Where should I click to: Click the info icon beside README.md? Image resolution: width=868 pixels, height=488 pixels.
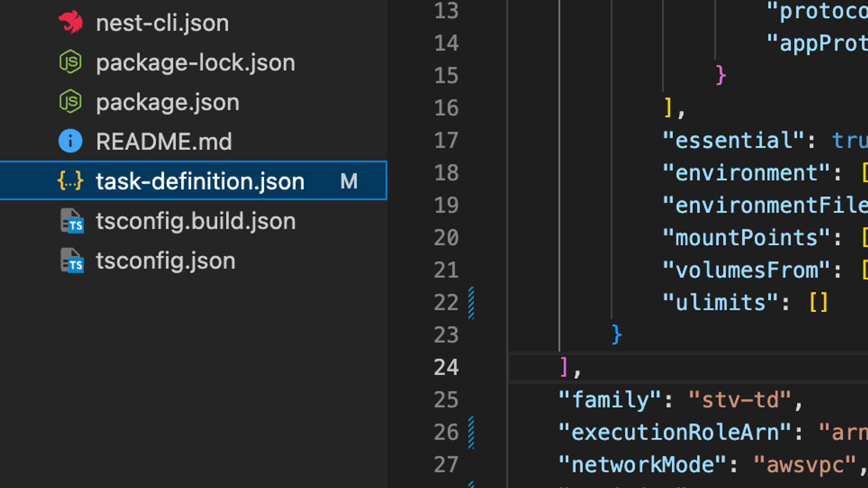click(x=70, y=141)
